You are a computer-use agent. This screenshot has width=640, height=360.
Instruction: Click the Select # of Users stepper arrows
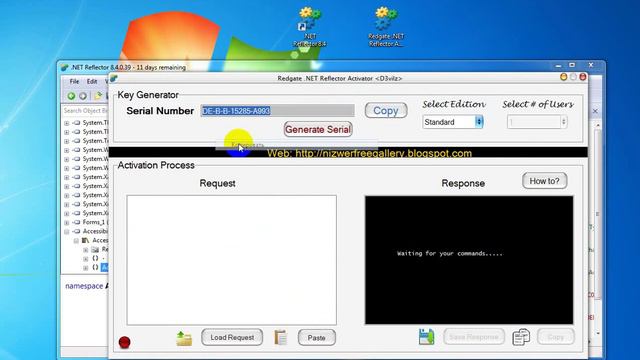(564, 122)
